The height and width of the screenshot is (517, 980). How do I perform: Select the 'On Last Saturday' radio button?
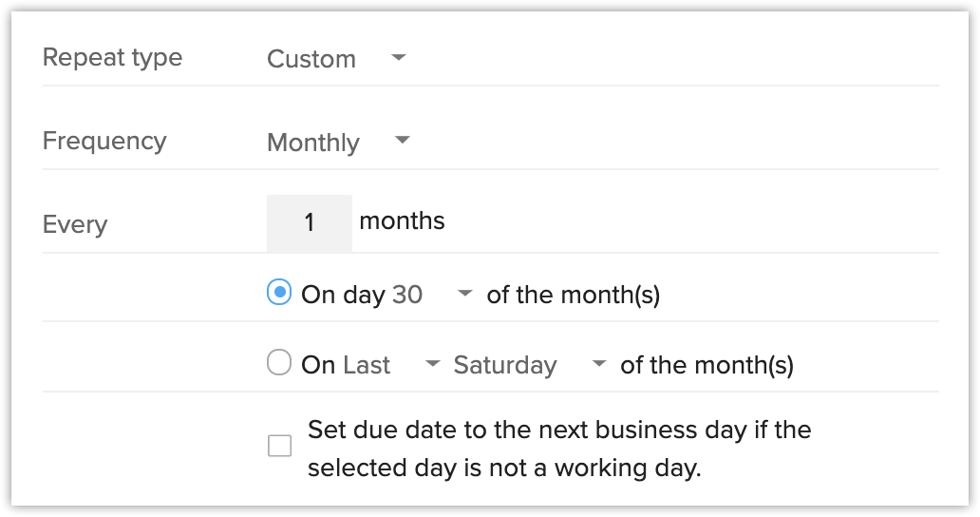[x=279, y=363]
